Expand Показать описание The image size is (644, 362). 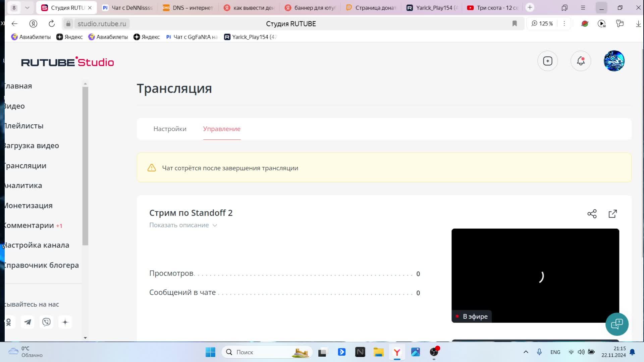click(x=183, y=225)
